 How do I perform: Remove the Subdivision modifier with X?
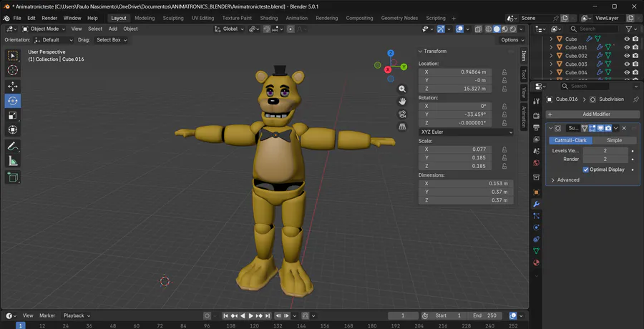click(624, 128)
